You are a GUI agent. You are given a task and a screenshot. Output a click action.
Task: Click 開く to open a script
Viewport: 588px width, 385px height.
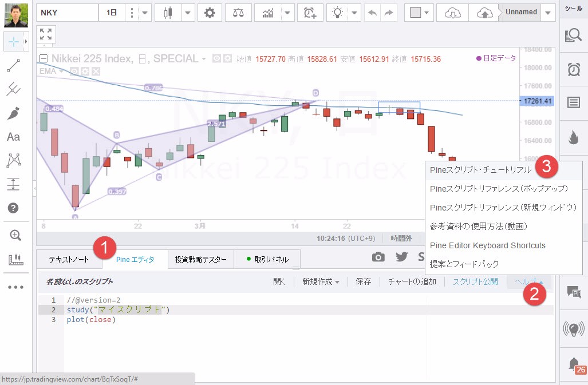click(279, 281)
